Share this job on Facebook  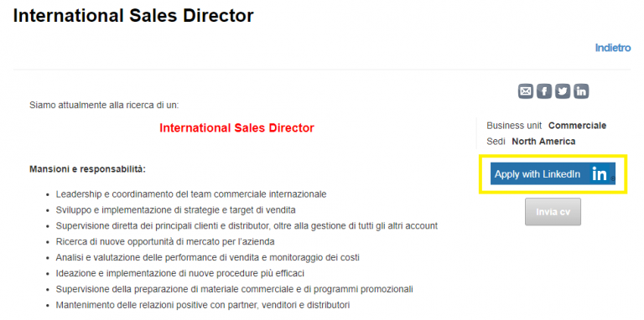pos(544,91)
